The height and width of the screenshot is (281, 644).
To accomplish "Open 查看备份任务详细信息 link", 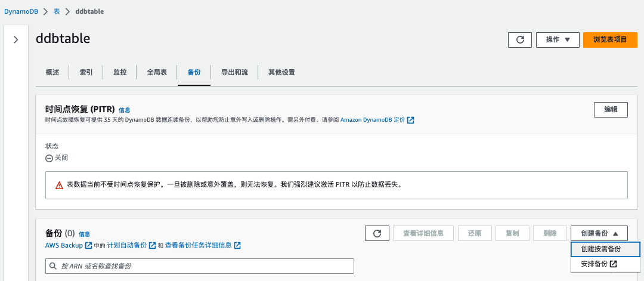I will pyautogui.click(x=199, y=245).
